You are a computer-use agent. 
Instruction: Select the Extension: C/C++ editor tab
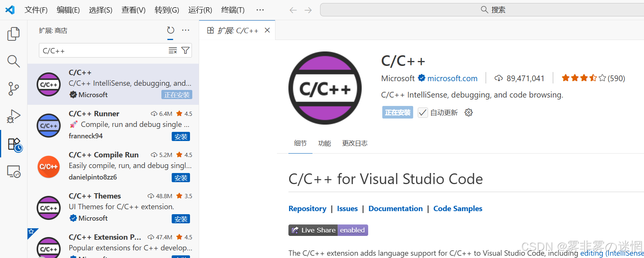[x=237, y=30]
